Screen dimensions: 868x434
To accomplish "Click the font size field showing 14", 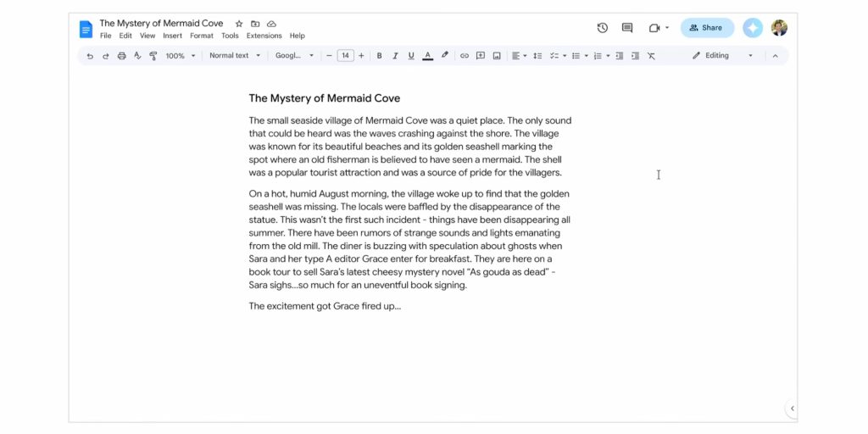I will (x=345, y=56).
